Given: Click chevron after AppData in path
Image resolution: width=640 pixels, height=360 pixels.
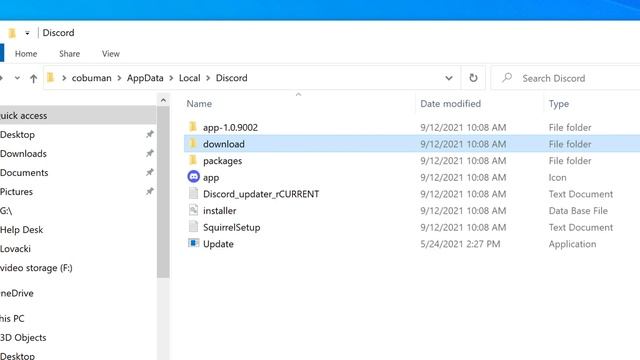Looking at the screenshot, I should pos(171,78).
